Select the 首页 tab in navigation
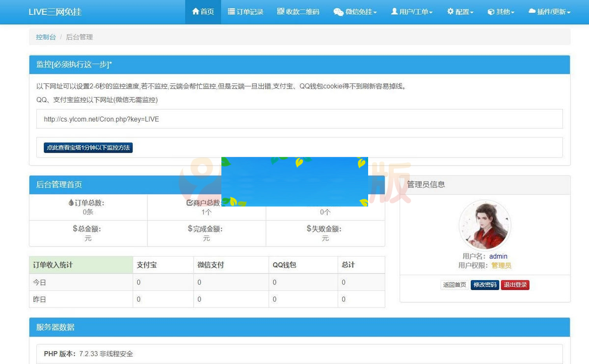Viewport: 589px width, 364px height. click(203, 12)
